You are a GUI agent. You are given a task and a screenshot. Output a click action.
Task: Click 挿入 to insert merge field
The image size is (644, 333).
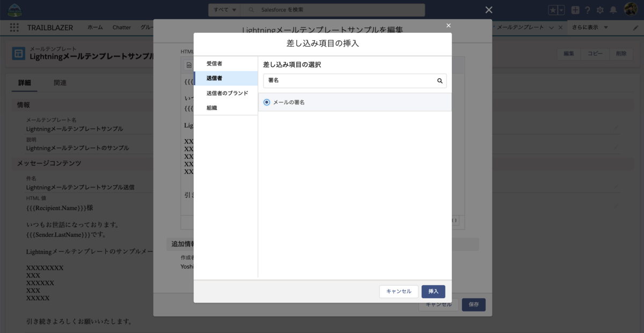click(433, 291)
